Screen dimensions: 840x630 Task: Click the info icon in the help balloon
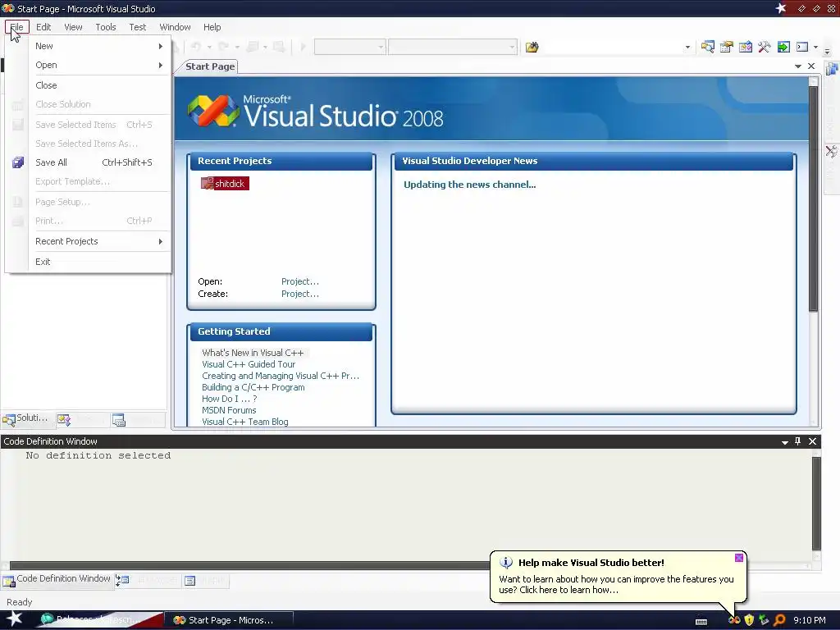[x=506, y=563]
